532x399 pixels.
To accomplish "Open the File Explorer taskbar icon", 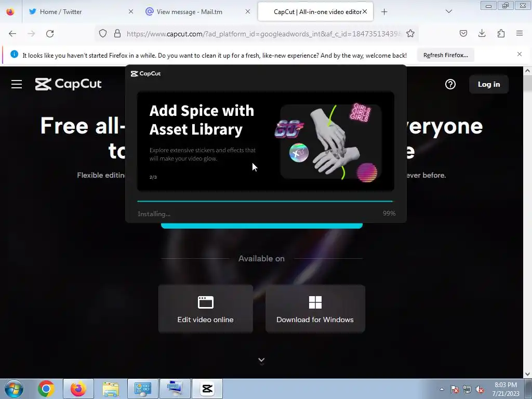I will (111, 389).
